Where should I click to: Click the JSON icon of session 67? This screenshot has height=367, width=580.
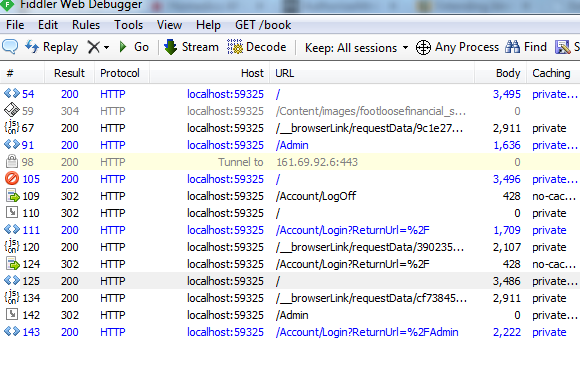point(12,127)
